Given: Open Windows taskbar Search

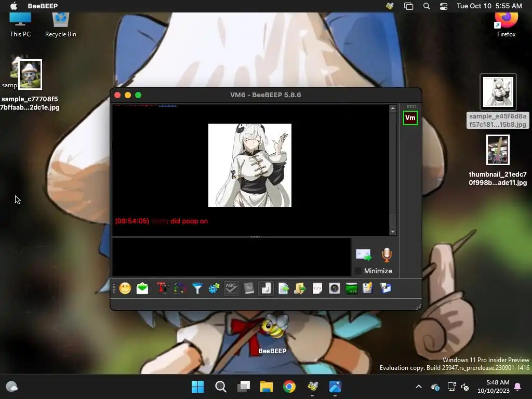Looking at the screenshot, I should pos(220,387).
